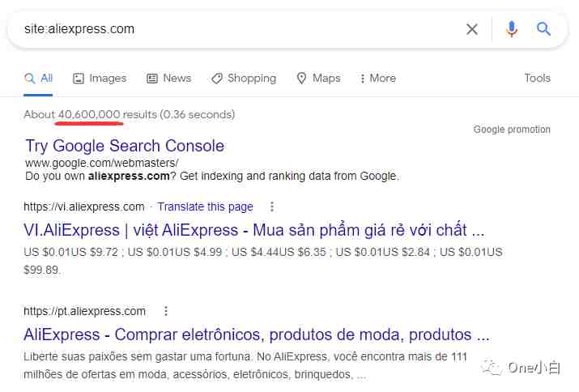Click the Images tab picture icon
The width and height of the screenshot is (579, 392).
point(79,79)
